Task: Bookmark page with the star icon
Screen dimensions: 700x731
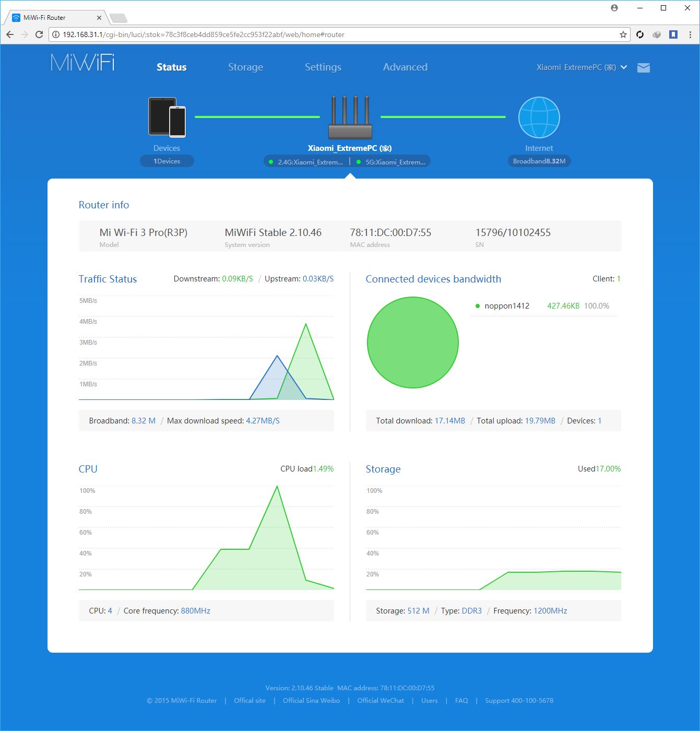Action: (623, 34)
